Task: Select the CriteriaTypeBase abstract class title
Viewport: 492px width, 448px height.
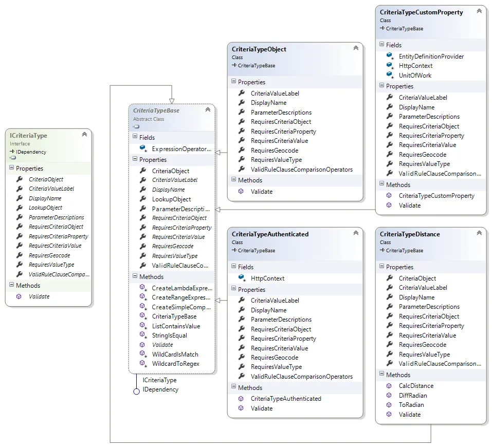Action: click(156, 110)
